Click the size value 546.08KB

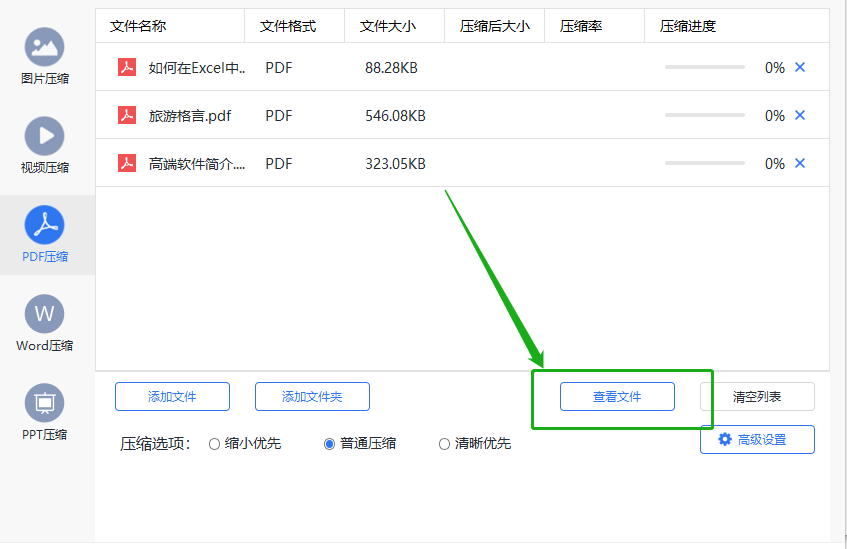pyautogui.click(x=395, y=116)
